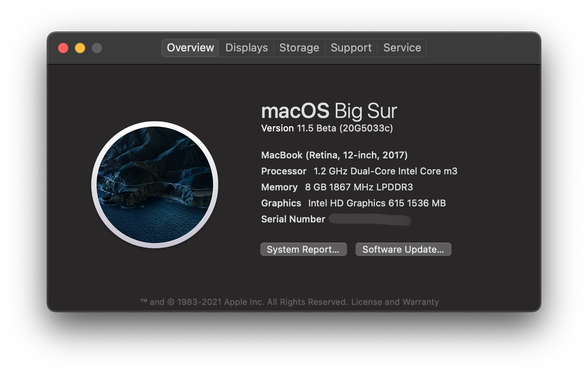Viewport: 588px width, 374px height.
Task: Click the Graphics label
Action: 281,203
